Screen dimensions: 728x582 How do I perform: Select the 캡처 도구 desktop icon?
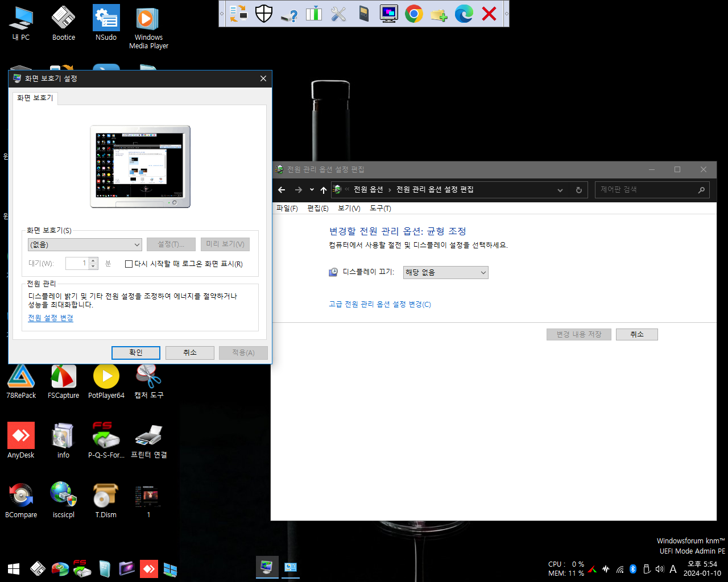[x=148, y=382]
